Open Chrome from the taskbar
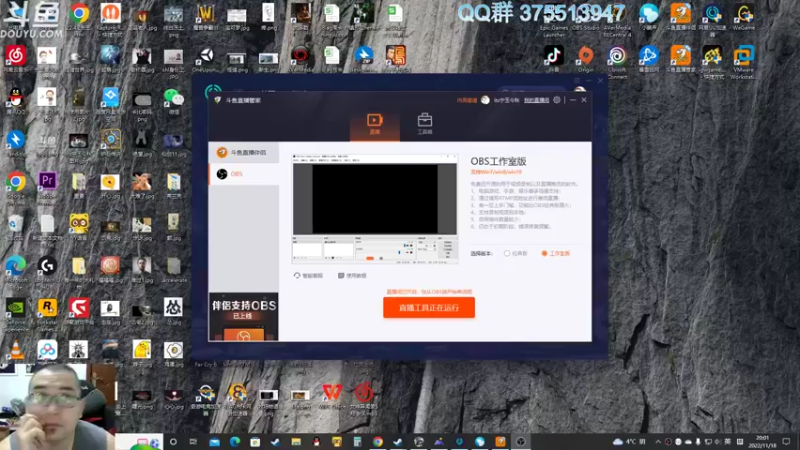 tap(378, 442)
